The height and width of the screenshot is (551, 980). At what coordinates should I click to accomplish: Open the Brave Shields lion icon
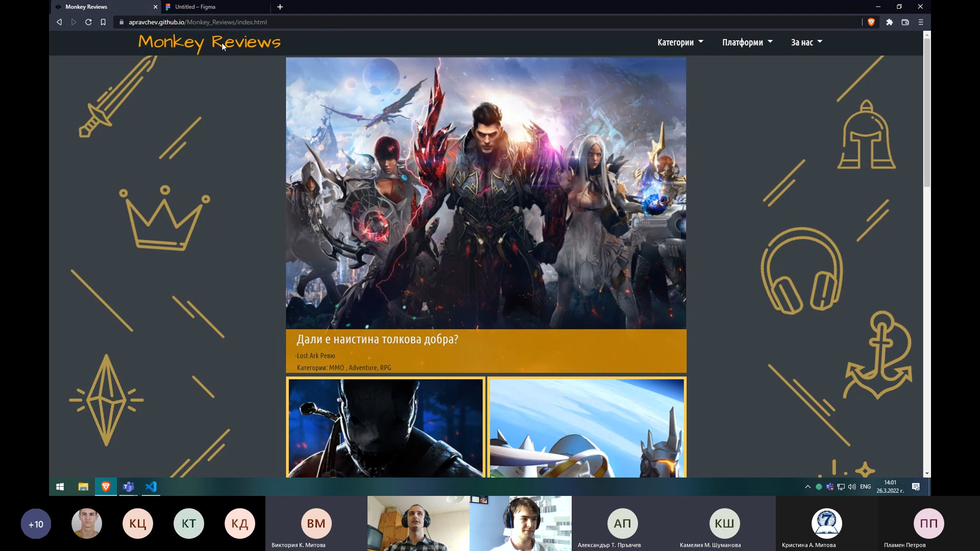871,22
